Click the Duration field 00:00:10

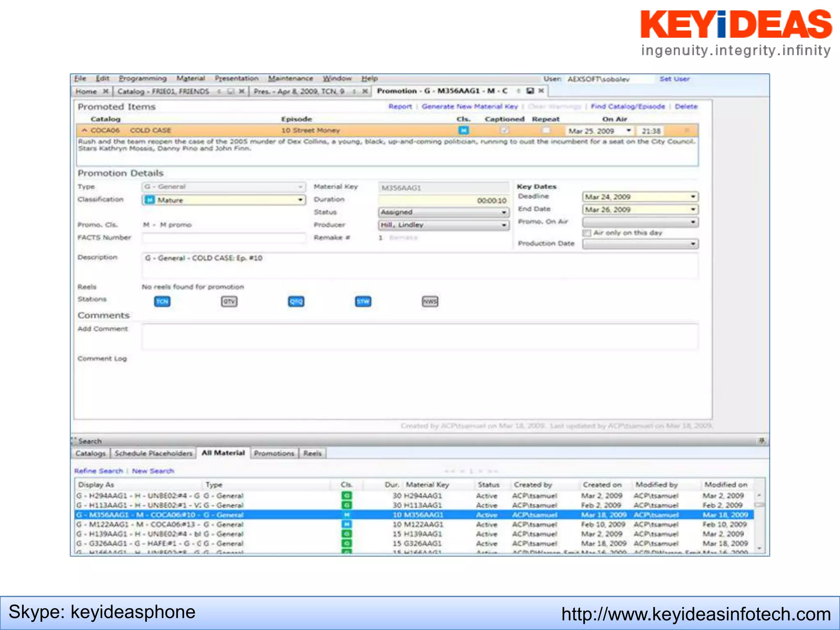pos(443,201)
